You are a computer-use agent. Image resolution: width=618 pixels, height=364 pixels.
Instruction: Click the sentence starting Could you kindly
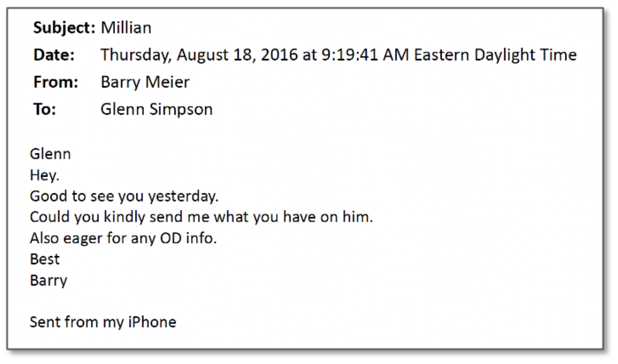pos(201,217)
